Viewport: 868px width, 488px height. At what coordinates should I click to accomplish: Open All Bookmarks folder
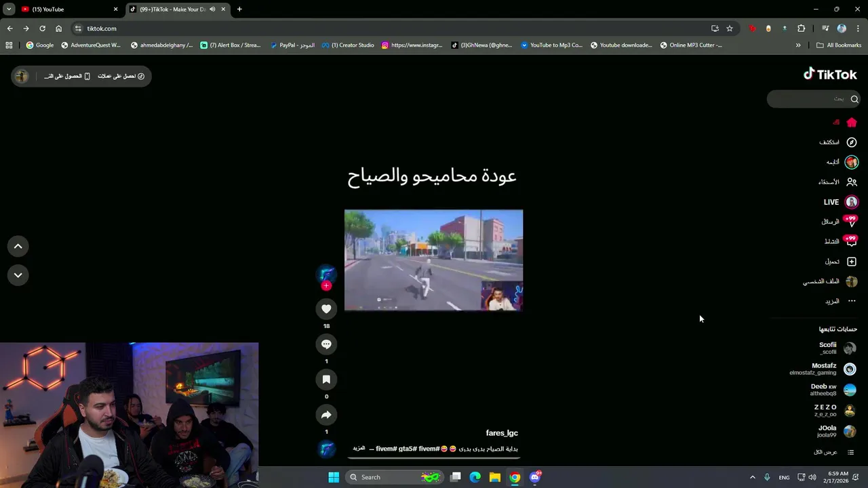click(839, 45)
